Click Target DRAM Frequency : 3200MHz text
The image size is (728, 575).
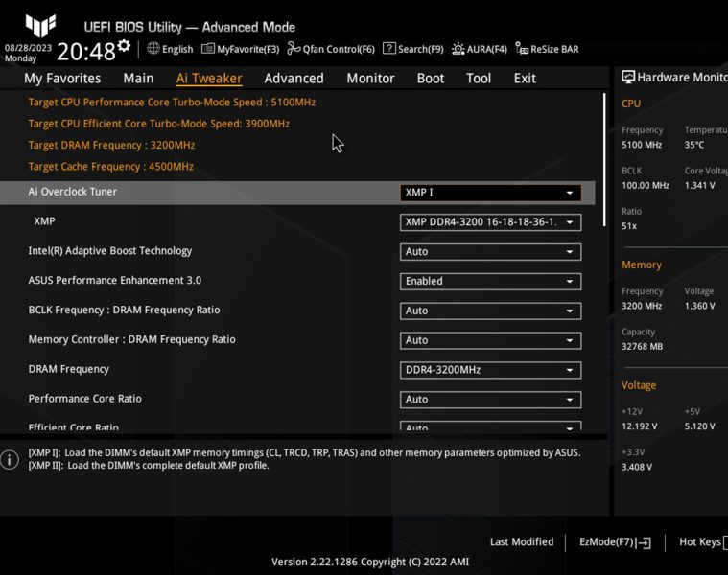tap(111, 145)
